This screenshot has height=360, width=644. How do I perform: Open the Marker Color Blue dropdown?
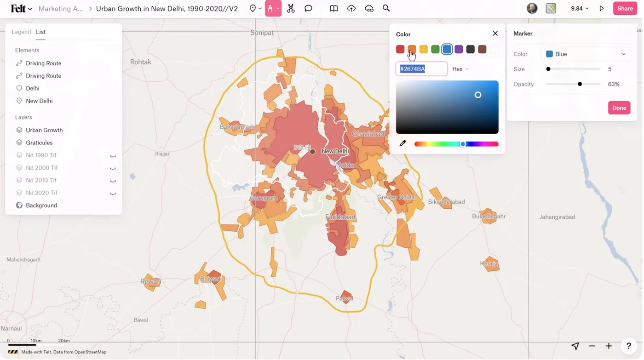click(x=586, y=54)
